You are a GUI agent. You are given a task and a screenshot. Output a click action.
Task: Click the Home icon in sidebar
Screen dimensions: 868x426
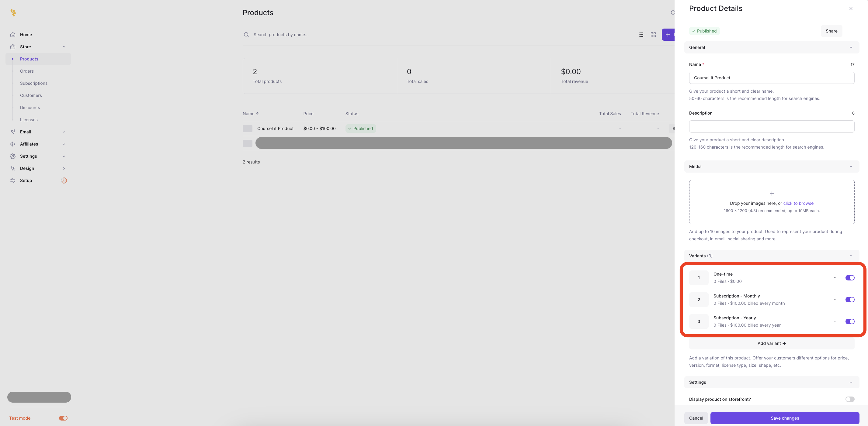pos(13,35)
